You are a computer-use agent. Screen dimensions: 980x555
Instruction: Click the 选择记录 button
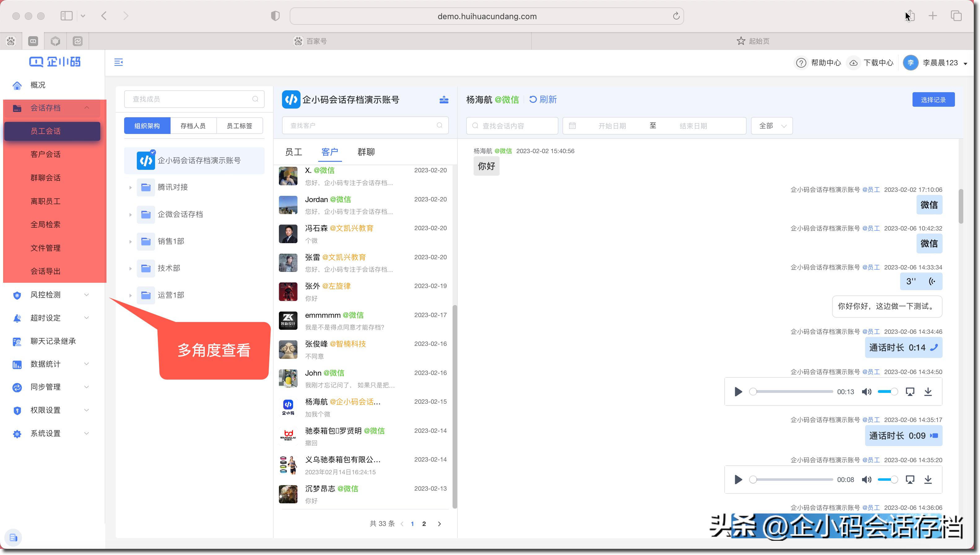(x=934, y=100)
